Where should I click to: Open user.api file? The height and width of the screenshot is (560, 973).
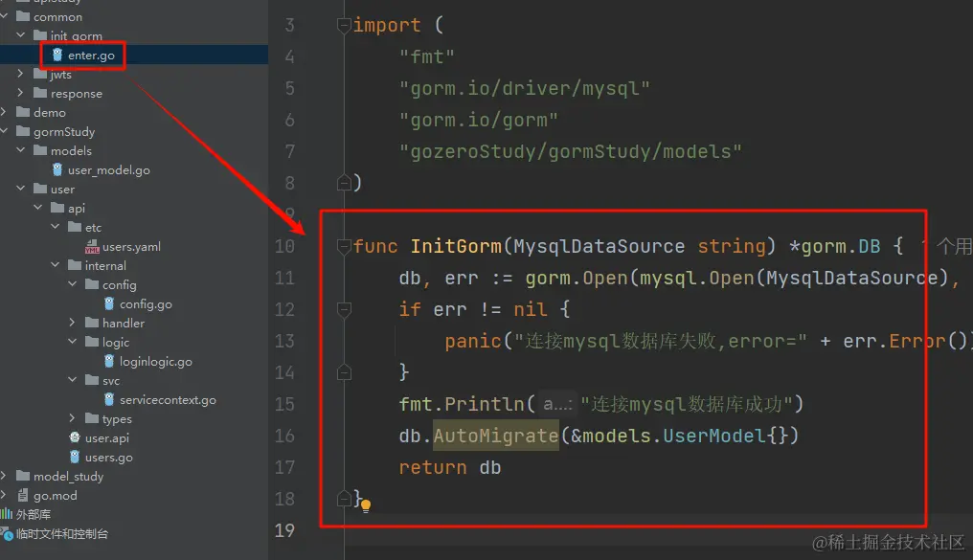106,437
